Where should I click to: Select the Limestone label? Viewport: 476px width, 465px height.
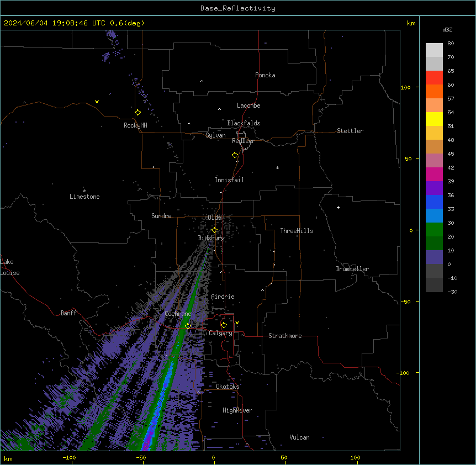(x=84, y=197)
